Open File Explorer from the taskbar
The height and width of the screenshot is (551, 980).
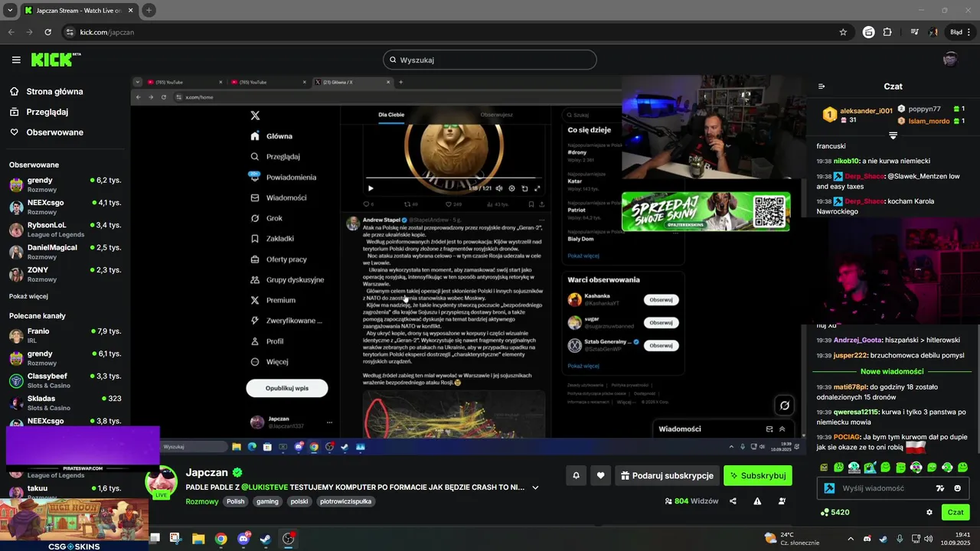198,539
